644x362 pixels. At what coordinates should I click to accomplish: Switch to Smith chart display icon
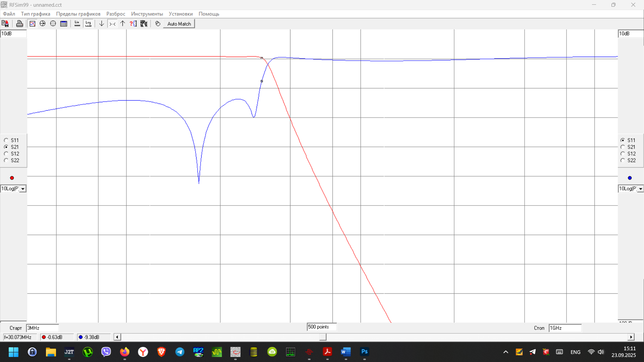pyautogui.click(x=43, y=24)
